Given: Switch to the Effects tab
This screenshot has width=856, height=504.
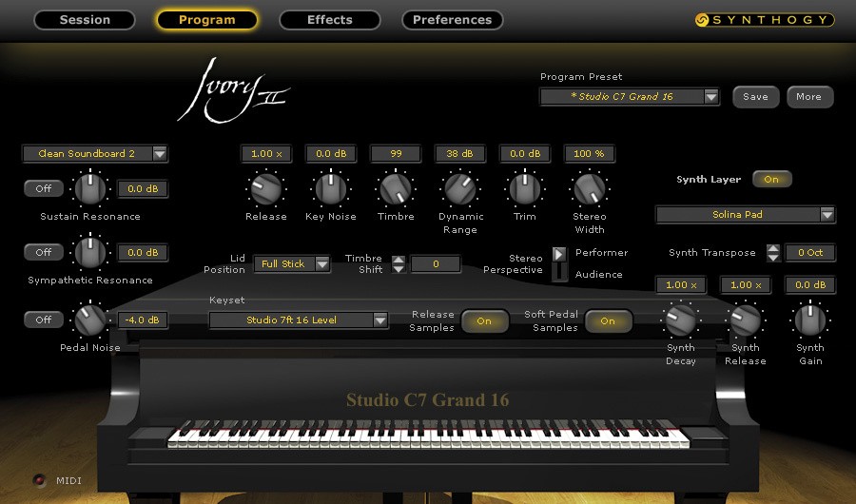Looking at the screenshot, I should pyautogui.click(x=329, y=19).
